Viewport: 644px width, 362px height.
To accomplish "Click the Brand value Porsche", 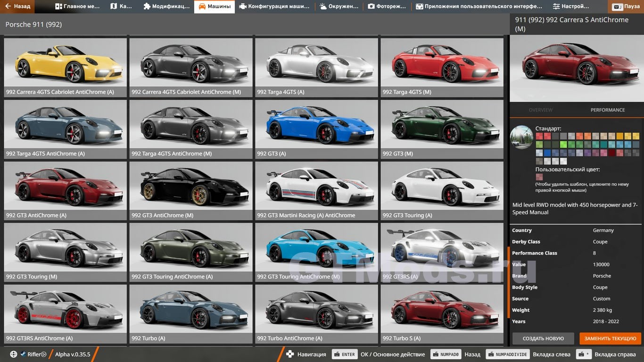I will (x=602, y=276).
